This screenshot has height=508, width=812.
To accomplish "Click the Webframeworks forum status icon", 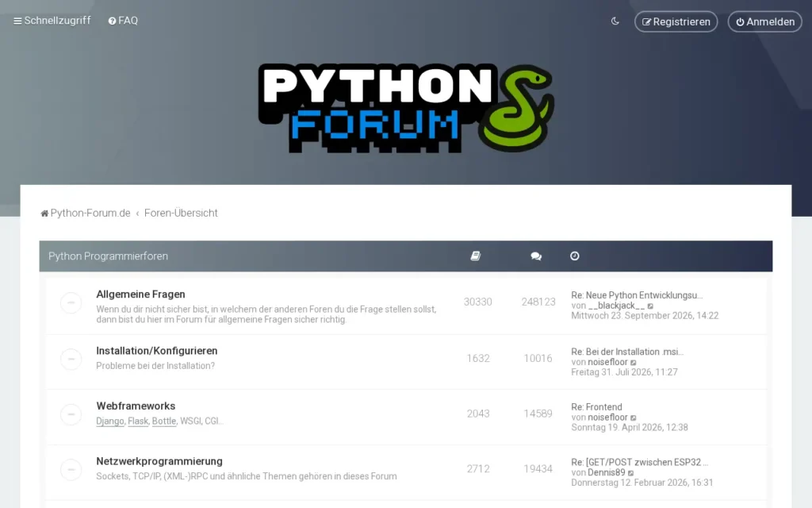I will coord(71,414).
